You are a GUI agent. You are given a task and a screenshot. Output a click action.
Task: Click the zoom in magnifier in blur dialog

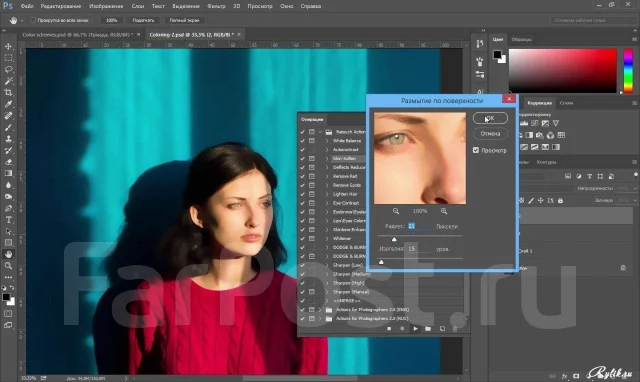point(444,211)
